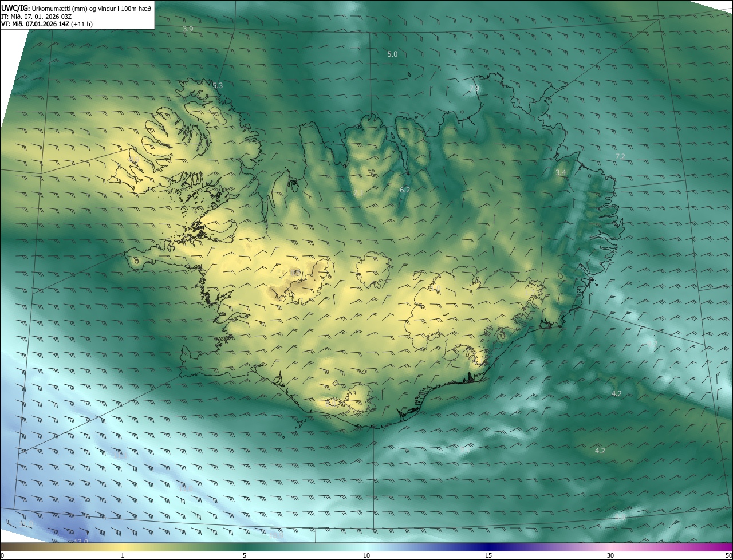
Task: Click the '3.4' value label in northeast Iceland
Action: point(561,172)
